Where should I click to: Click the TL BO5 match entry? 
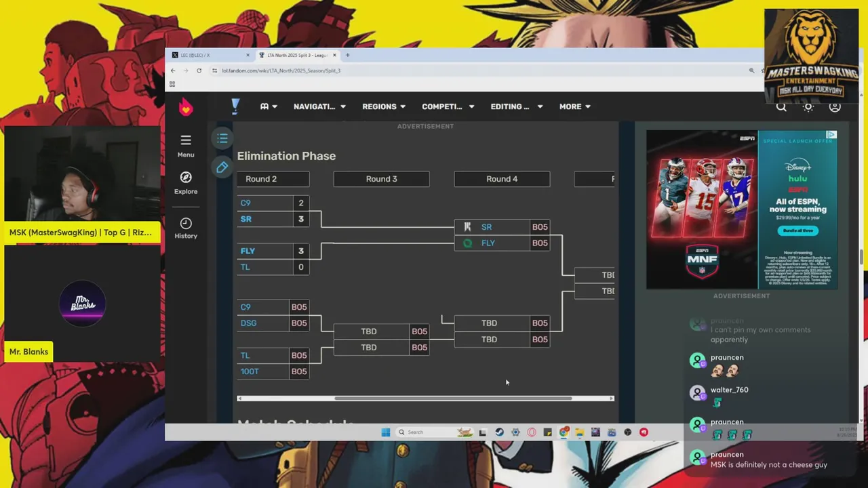[273, 355]
